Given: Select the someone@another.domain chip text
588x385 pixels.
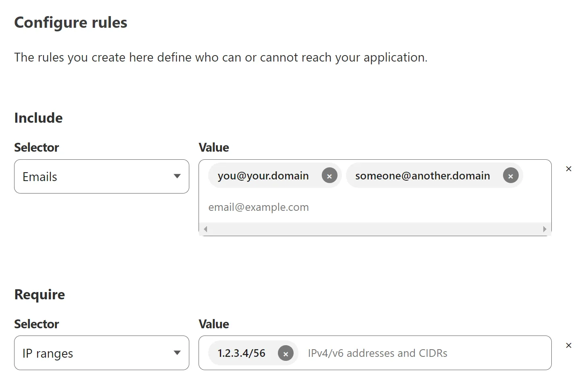Looking at the screenshot, I should [422, 176].
